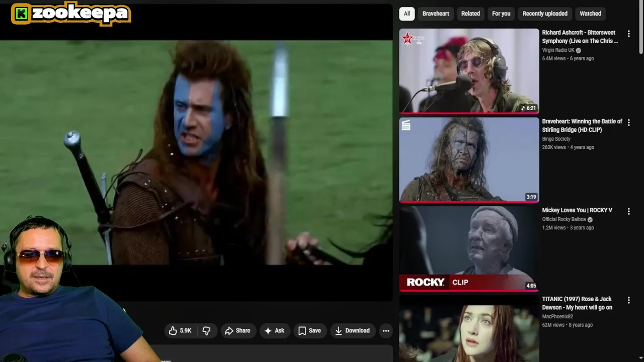Click Richard Ashcroft Bittersweet Symphony title
The height and width of the screenshot is (362, 644).
580,37
